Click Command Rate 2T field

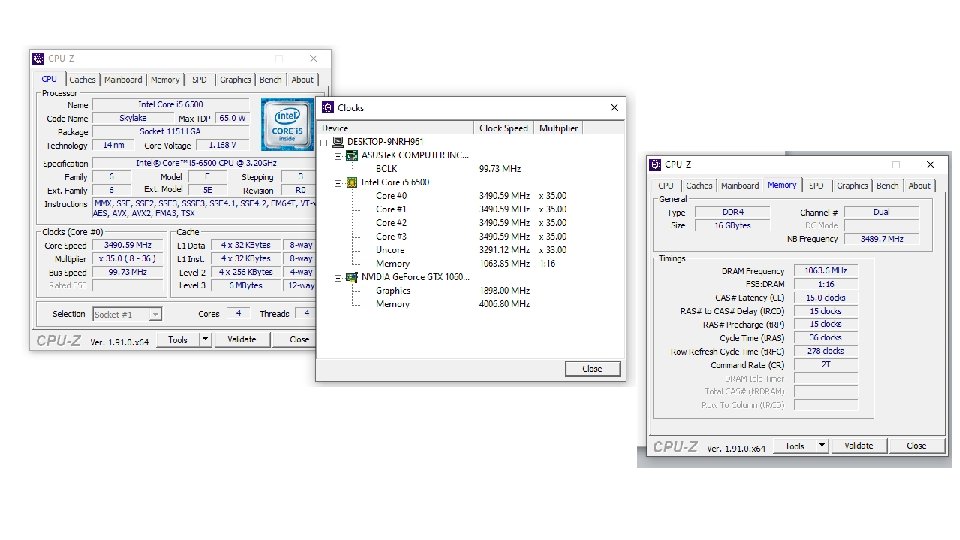825,365
